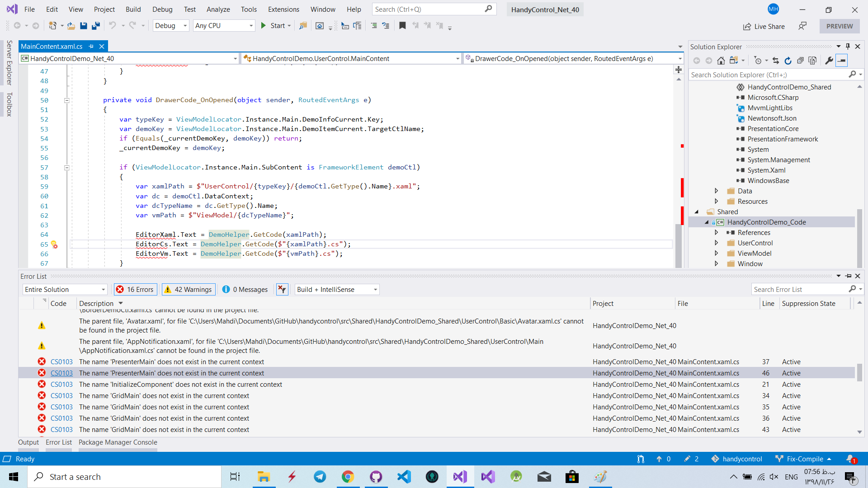
Task: Open the Entire Solution scope dropdown
Action: pos(65,290)
